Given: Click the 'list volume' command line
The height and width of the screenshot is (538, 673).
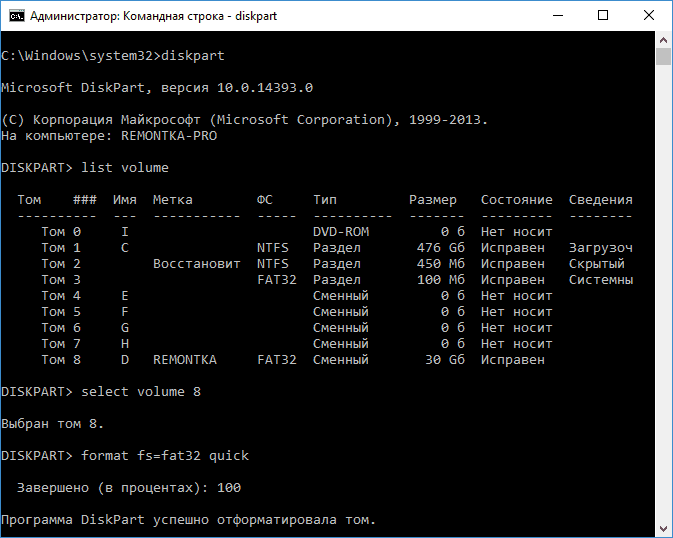Looking at the screenshot, I should (85, 167).
